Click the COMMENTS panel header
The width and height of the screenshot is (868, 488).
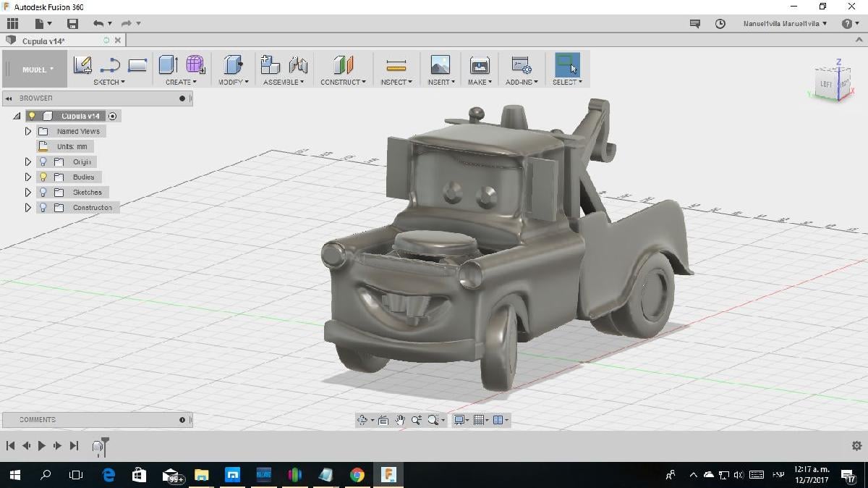coord(38,419)
